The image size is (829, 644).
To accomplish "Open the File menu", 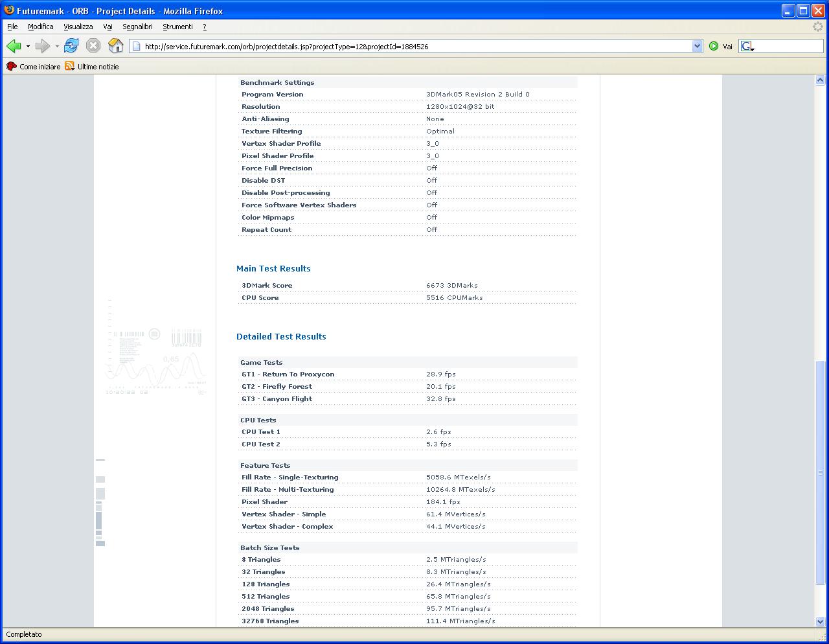I will pyautogui.click(x=12, y=27).
